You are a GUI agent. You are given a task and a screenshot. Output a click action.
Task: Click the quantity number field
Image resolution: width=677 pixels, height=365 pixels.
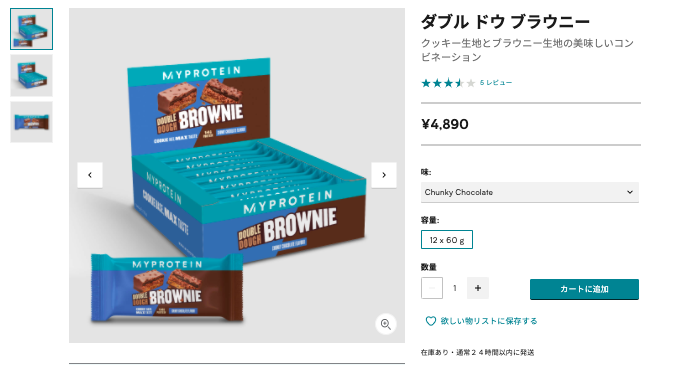(455, 288)
